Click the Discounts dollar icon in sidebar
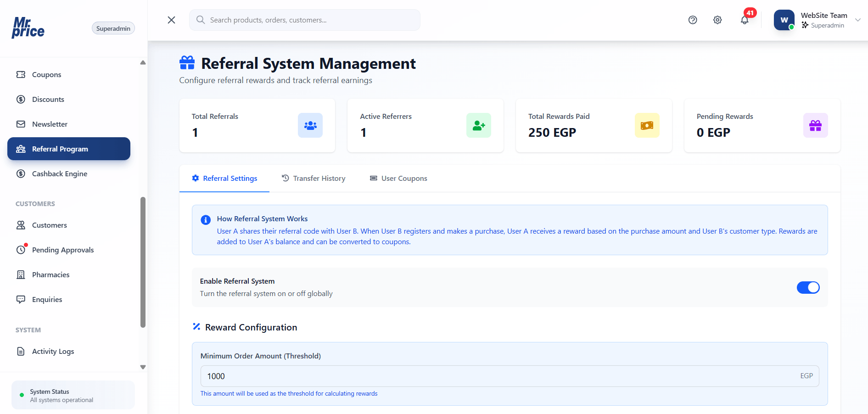This screenshot has height=414, width=868. pos(21,99)
